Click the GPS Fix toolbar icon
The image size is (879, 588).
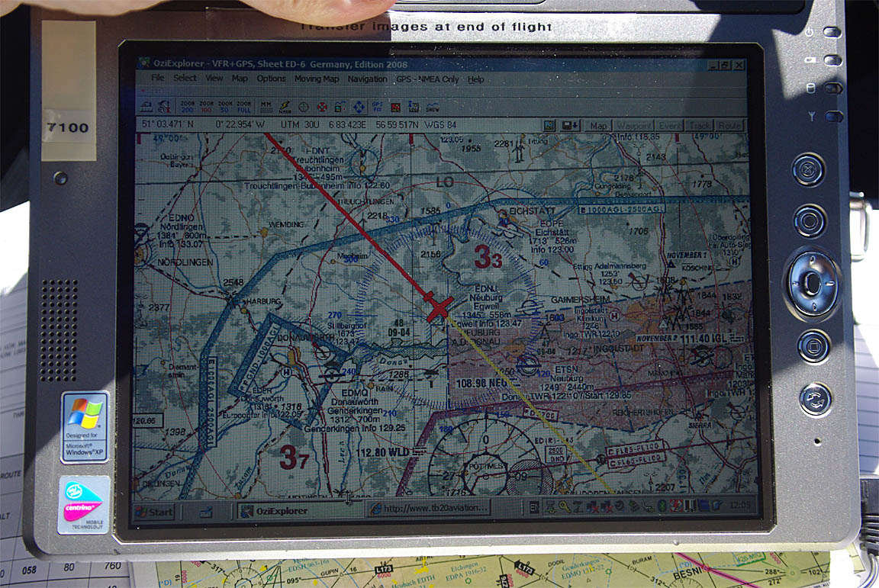tap(377, 107)
